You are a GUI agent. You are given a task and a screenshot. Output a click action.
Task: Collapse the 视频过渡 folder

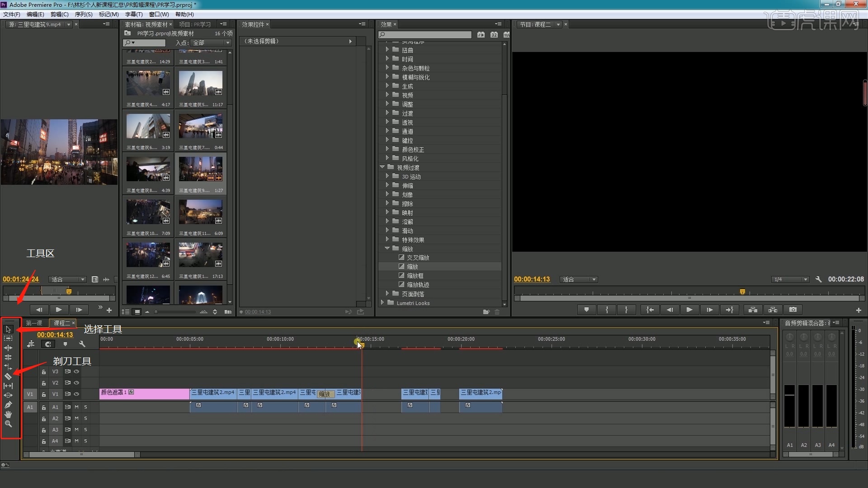[382, 167]
